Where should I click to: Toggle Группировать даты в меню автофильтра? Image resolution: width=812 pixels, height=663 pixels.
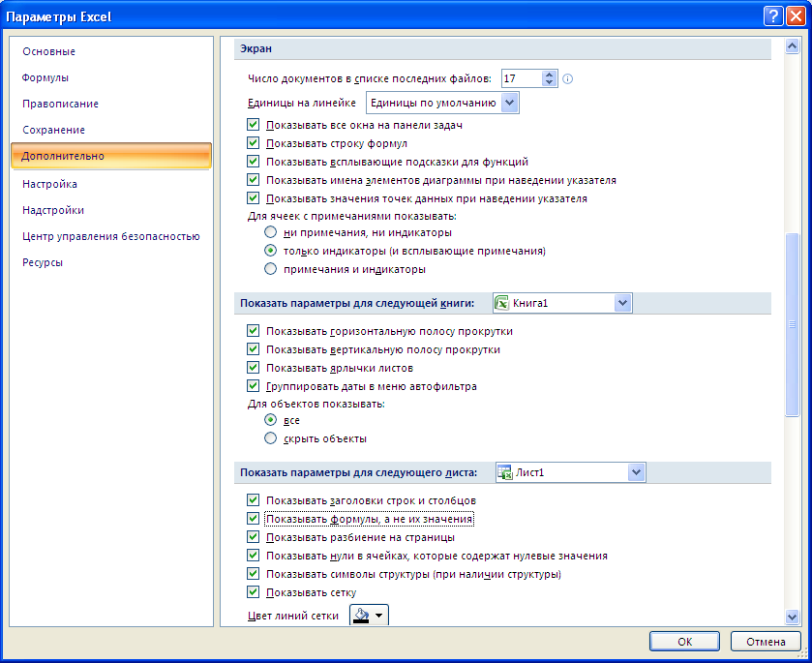253,386
